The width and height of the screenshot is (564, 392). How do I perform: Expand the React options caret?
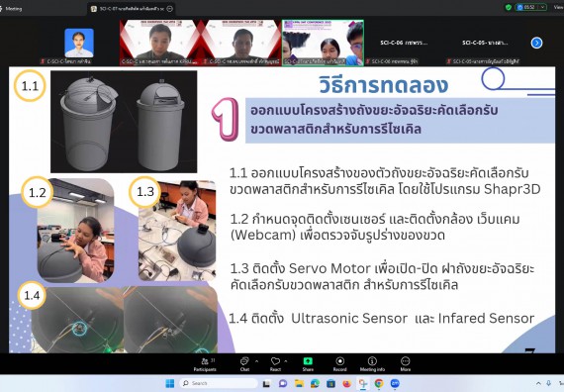pyautogui.click(x=286, y=360)
